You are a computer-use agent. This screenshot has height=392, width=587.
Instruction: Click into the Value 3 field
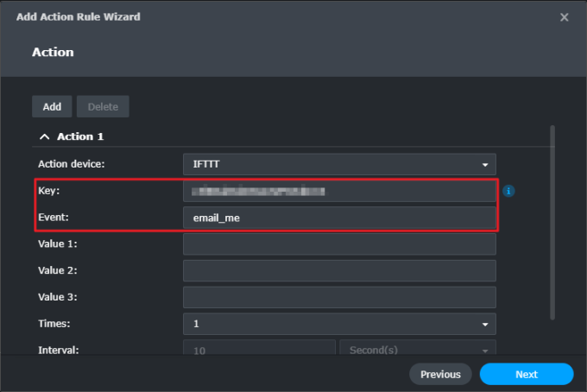pyautogui.click(x=339, y=298)
